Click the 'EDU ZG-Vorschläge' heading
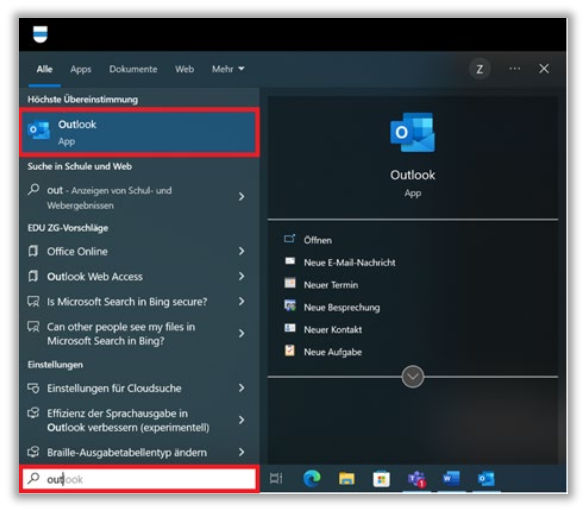The image size is (584, 510). point(67,228)
